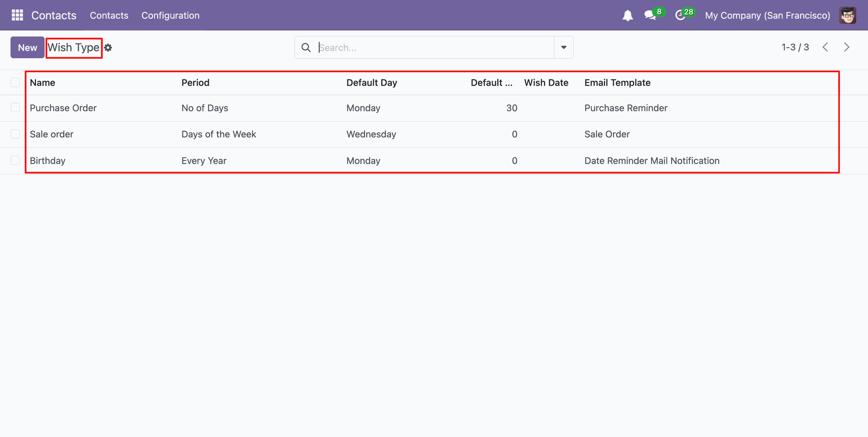
Task: Focus the Search input field
Action: [434, 47]
